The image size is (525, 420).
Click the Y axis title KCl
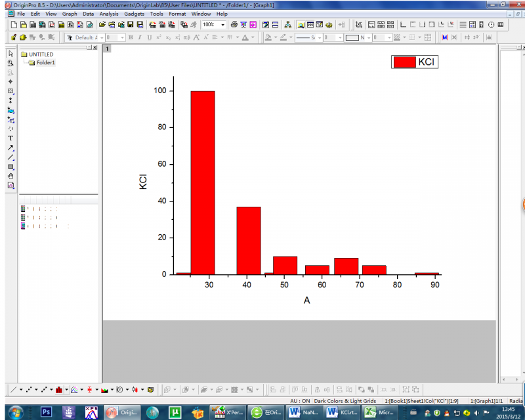coord(143,182)
